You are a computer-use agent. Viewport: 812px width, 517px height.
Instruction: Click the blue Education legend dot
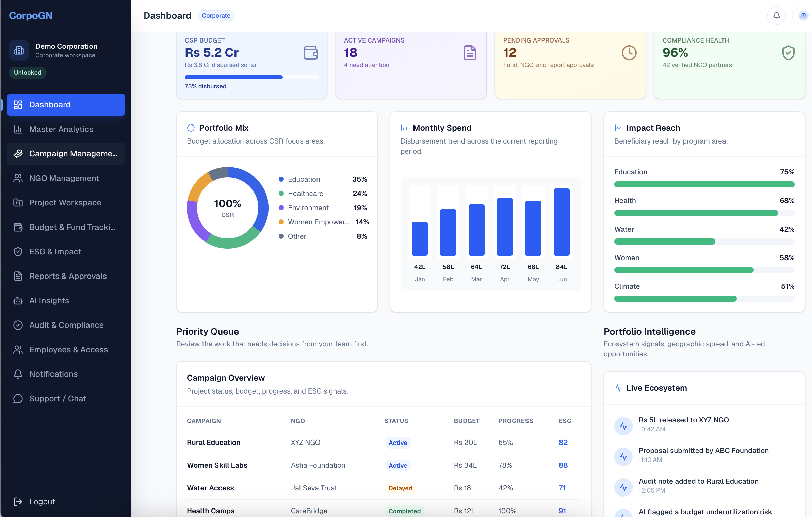281,179
